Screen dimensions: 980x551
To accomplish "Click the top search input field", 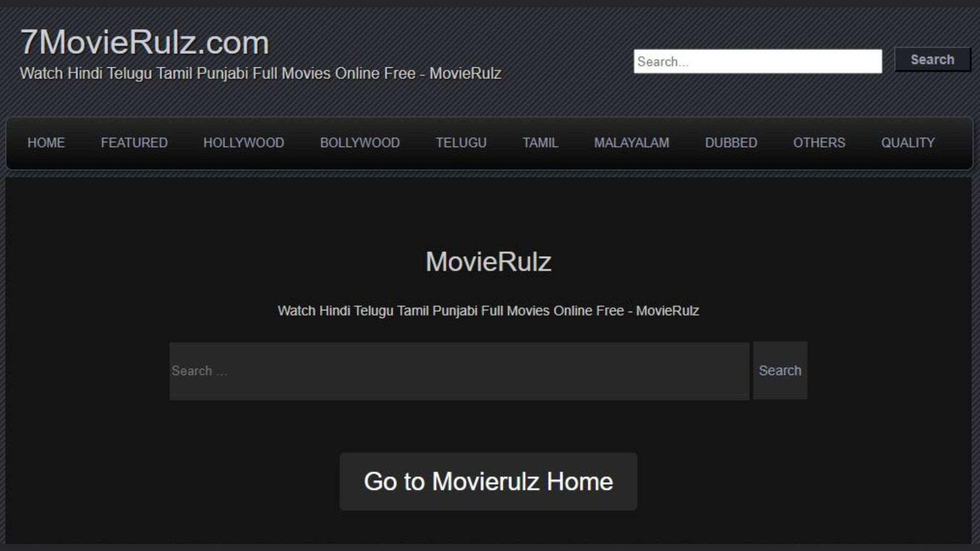I will click(x=757, y=61).
